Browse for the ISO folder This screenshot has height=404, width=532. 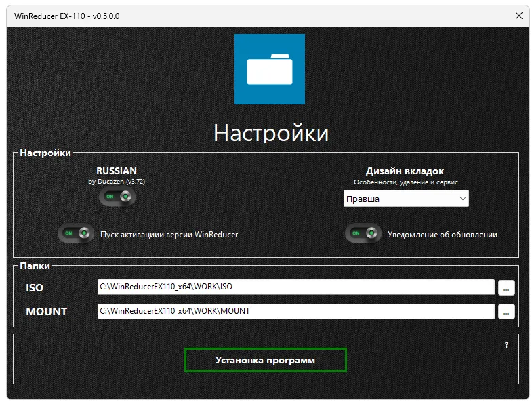point(506,288)
